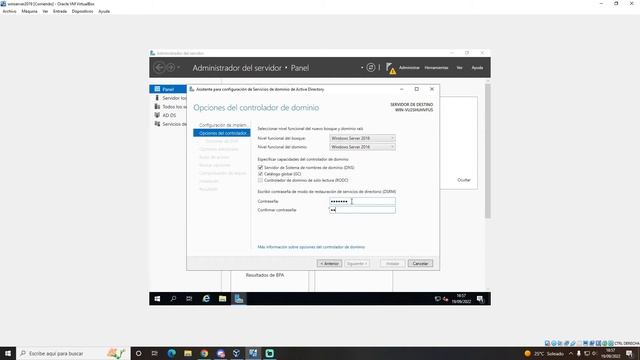The width and height of the screenshot is (640, 360).
Task: Launch Internet Explorer from guest taskbar
Action: pos(206,299)
